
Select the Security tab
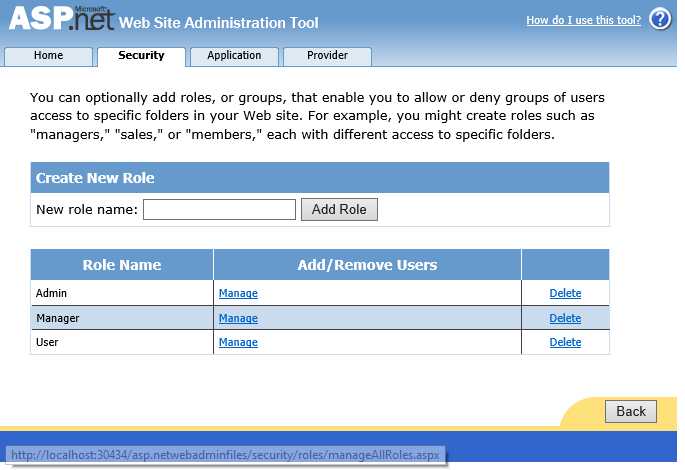[x=141, y=56]
